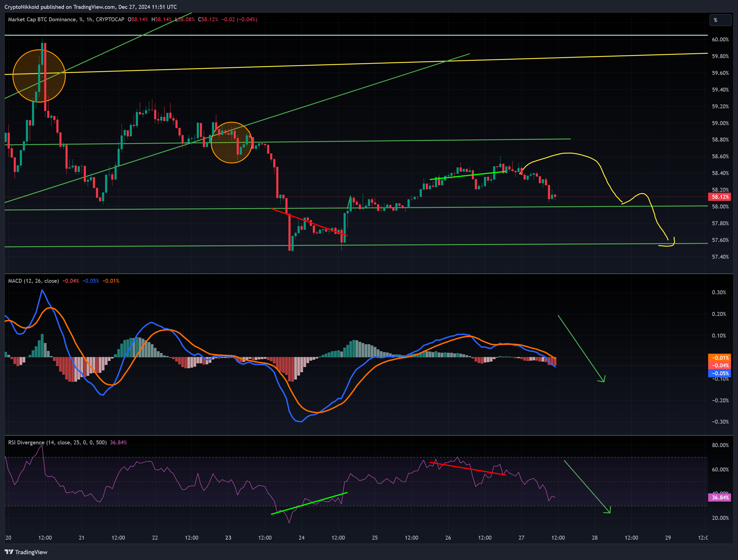This screenshot has height=560, width=738.
Task: Select the blue −0.05% MACD axis tag
Action: 719,373
